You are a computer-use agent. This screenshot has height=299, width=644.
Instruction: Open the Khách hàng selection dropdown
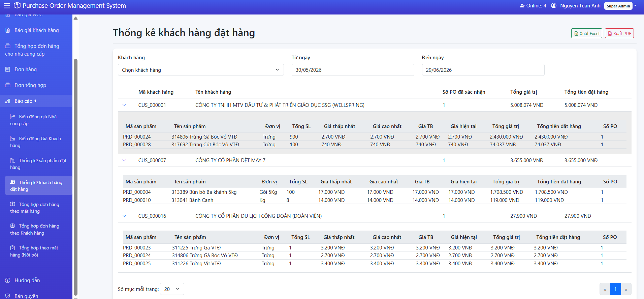(201, 70)
